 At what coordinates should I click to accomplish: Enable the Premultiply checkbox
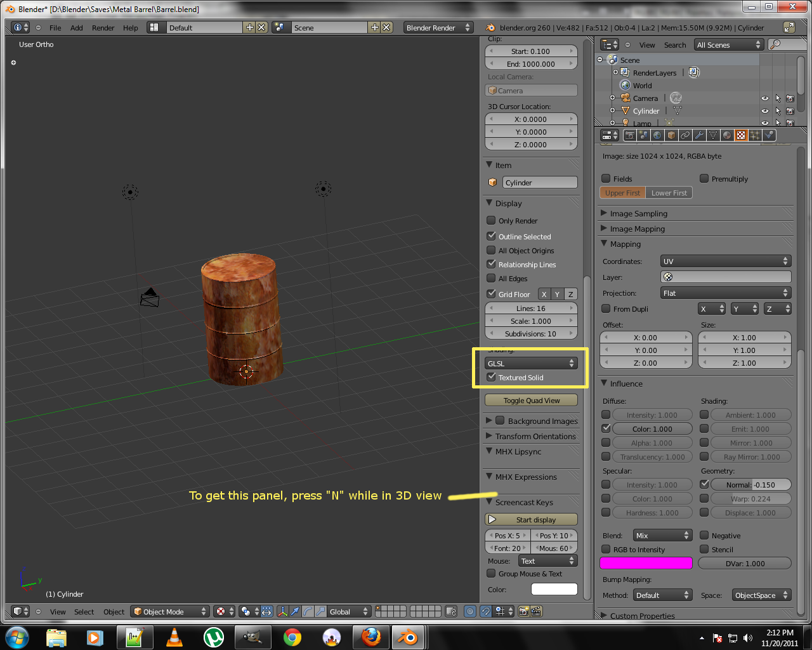point(704,178)
